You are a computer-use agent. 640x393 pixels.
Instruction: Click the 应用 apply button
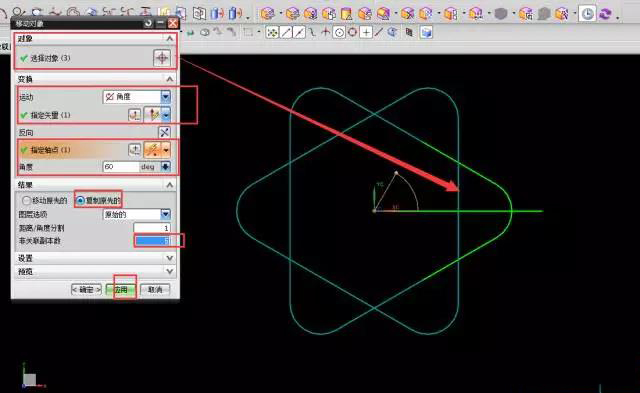pos(121,289)
